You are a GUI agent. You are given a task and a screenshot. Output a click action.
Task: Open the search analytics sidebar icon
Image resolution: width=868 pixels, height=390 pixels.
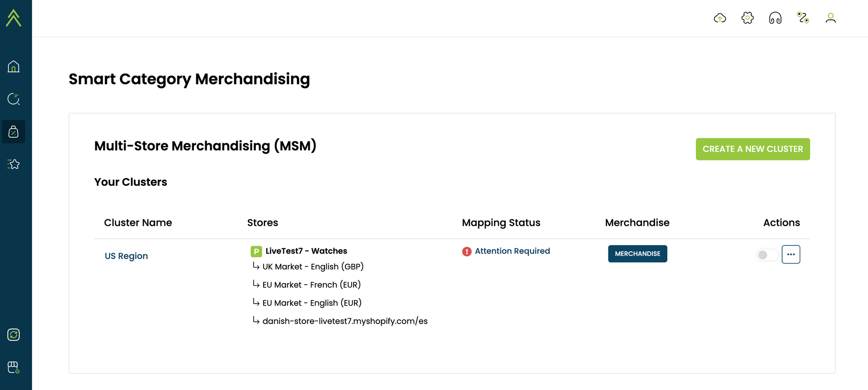coord(14,99)
